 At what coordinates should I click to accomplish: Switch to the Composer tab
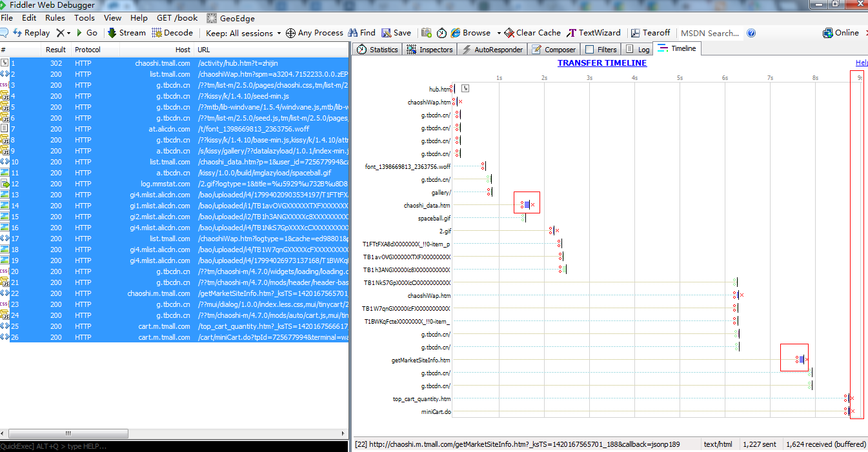(553, 49)
